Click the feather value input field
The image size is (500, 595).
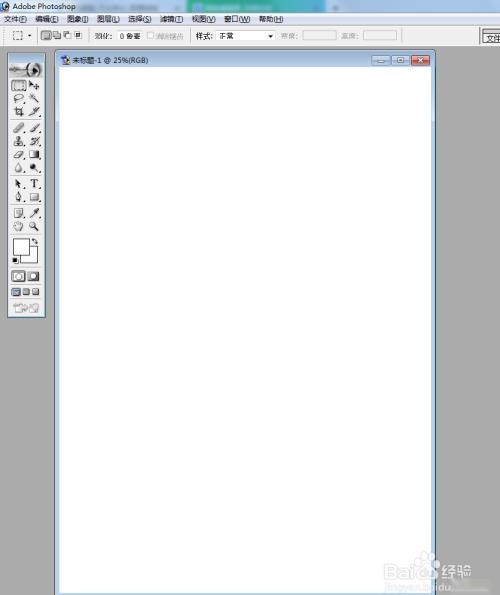click(x=130, y=36)
